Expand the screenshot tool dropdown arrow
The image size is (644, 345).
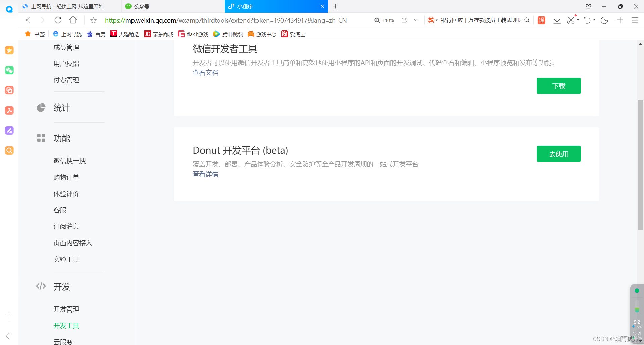[578, 20]
